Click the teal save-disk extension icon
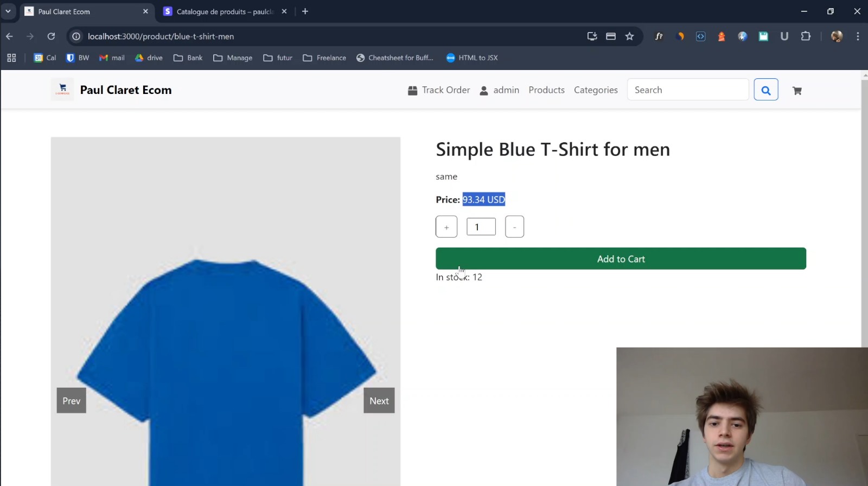 pos(763,36)
